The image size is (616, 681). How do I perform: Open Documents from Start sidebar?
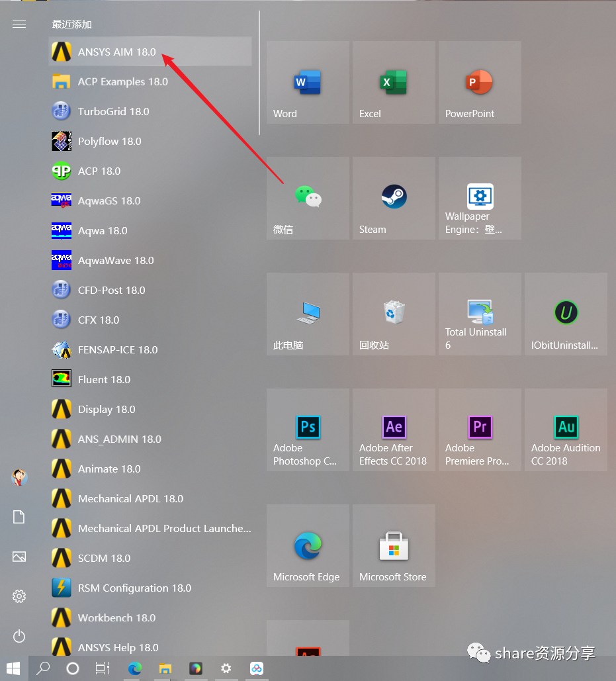point(19,517)
